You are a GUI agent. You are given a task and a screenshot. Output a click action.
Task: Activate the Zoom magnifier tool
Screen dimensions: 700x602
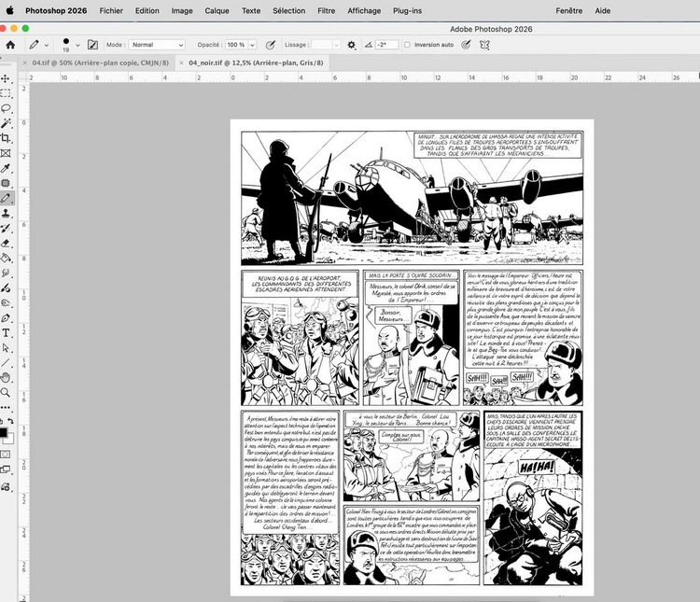point(6,393)
